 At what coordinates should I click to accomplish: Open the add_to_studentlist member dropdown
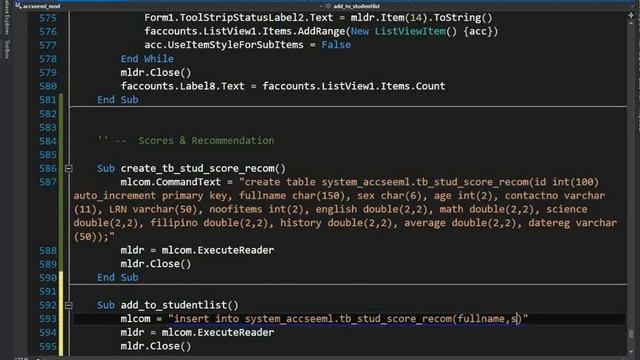click(x=478, y=6)
